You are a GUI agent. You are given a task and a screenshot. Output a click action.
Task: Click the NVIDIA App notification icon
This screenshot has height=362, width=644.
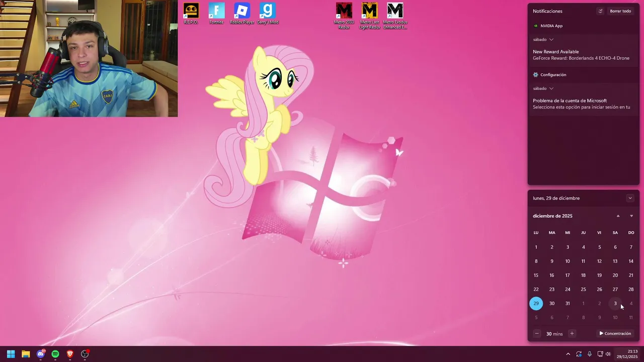536,26
